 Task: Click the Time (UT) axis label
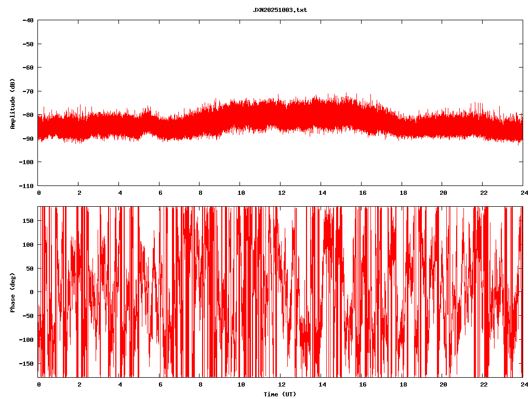(x=280, y=394)
